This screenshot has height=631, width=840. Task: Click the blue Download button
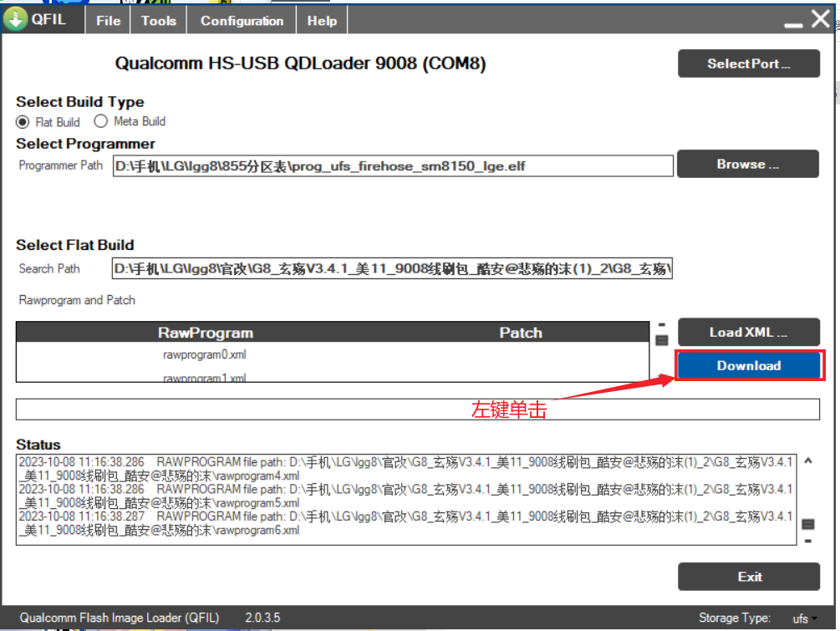coord(748,366)
